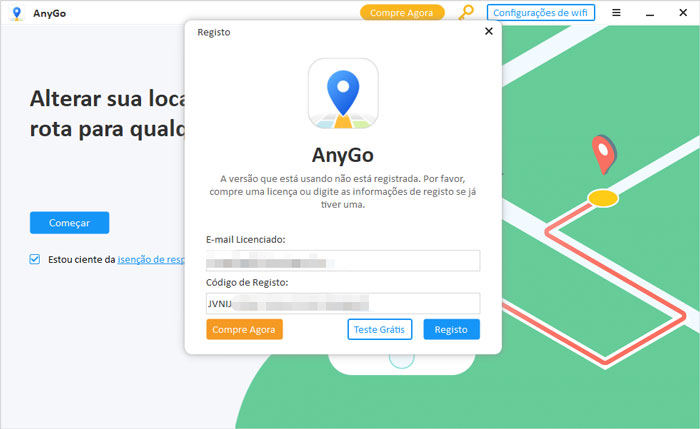Click the Começar button
The width and height of the screenshot is (700, 429).
(x=70, y=223)
